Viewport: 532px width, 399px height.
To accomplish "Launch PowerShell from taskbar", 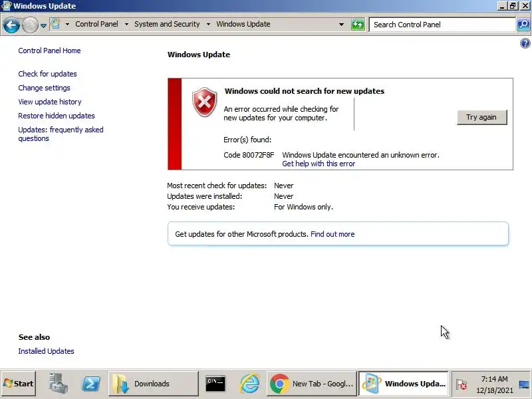I will 91,384.
